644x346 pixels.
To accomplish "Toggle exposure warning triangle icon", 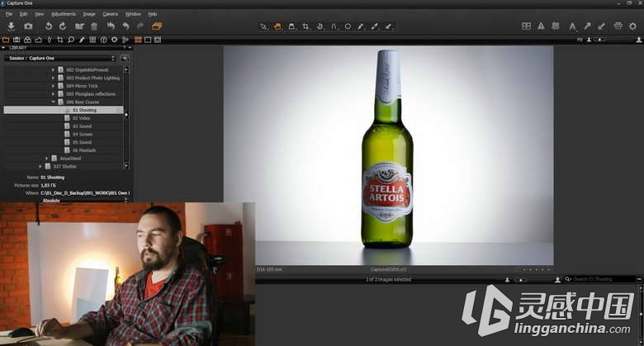I will click(541, 26).
